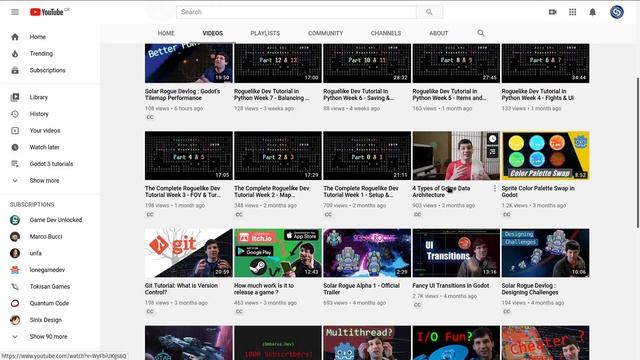This screenshot has height=360, width=640.
Task: Focus the Search input field
Action: 297,12
